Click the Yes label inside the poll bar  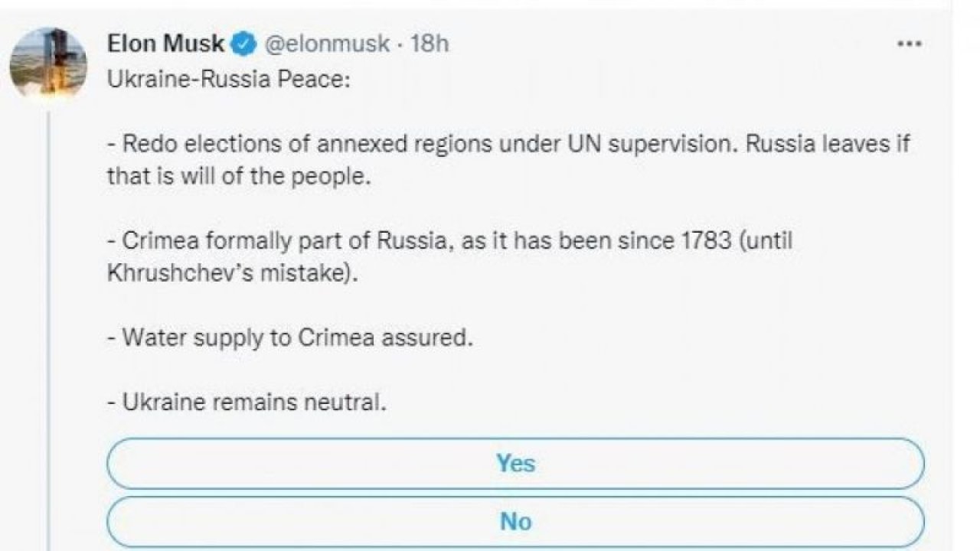click(518, 462)
